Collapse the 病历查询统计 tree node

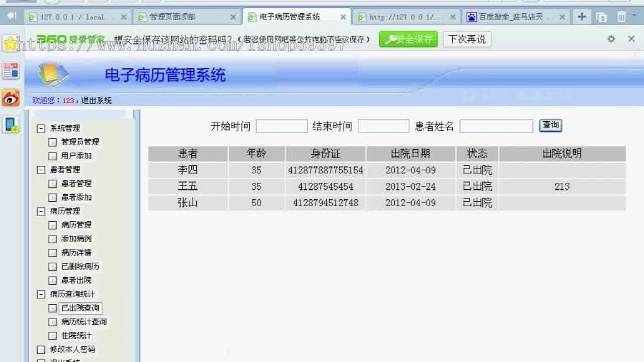click(x=41, y=294)
